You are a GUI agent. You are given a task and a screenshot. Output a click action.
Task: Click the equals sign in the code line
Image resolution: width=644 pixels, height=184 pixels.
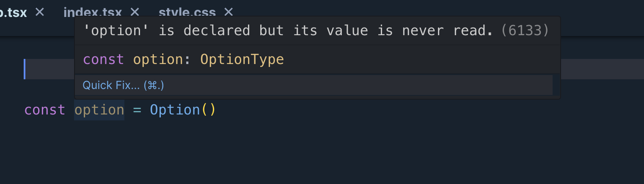137,110
